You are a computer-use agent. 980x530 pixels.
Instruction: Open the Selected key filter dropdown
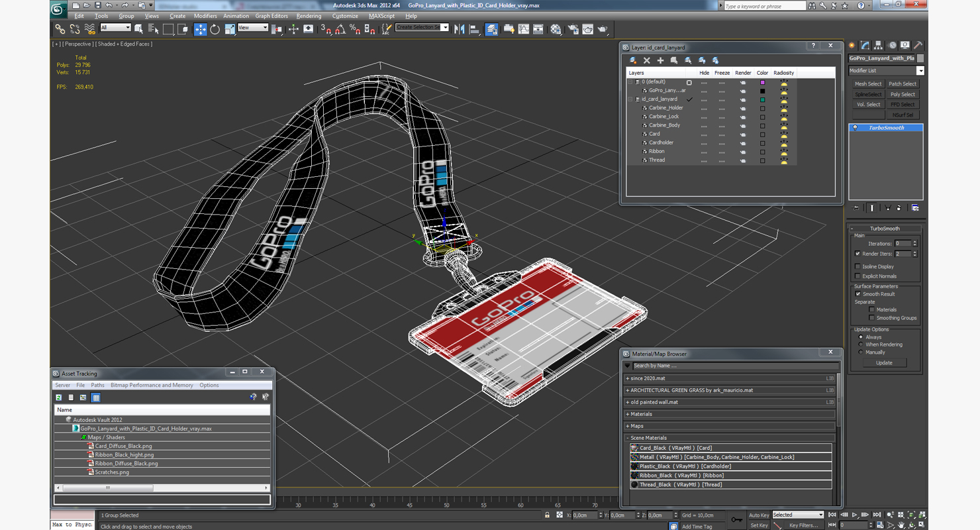tap(797, 515)
